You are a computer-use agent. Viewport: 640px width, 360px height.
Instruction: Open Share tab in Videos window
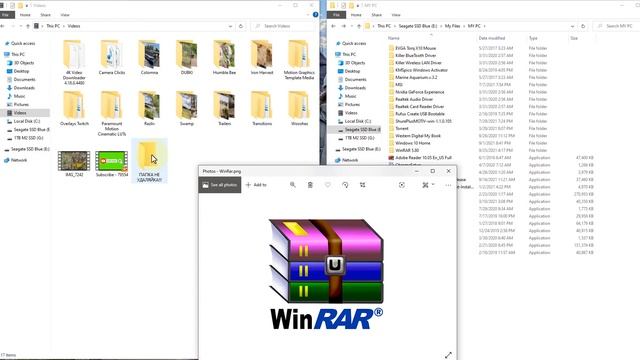(x=45, y=15)
